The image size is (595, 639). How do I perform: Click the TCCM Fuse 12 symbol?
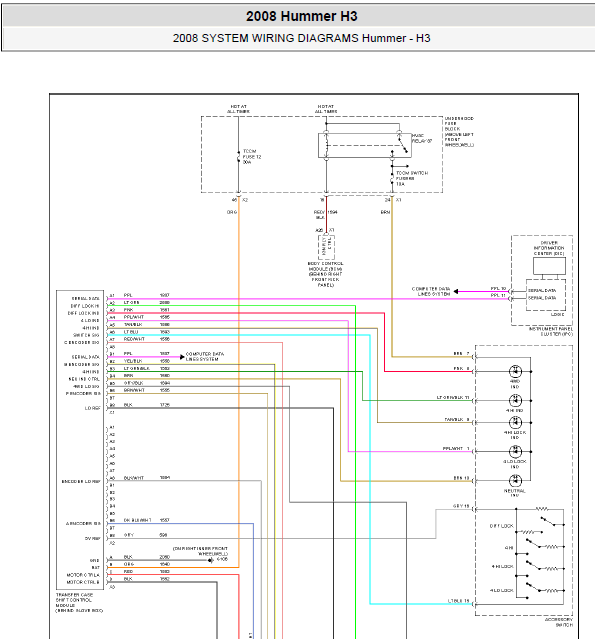[x=238, y=157]
